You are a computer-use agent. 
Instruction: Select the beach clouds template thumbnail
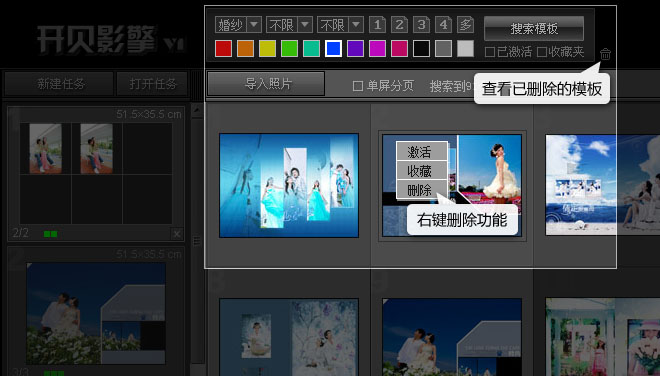coord(602,185)
